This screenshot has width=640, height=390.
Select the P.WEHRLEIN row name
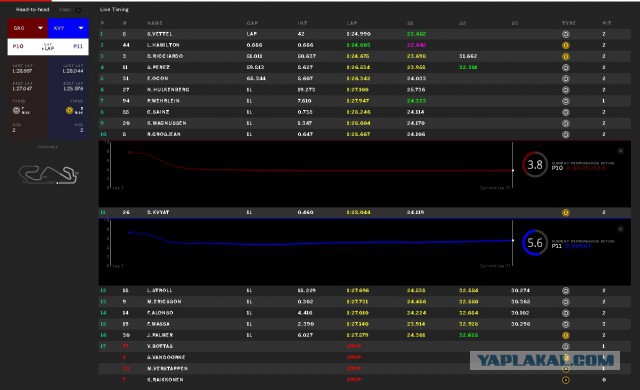coord(163,100)
